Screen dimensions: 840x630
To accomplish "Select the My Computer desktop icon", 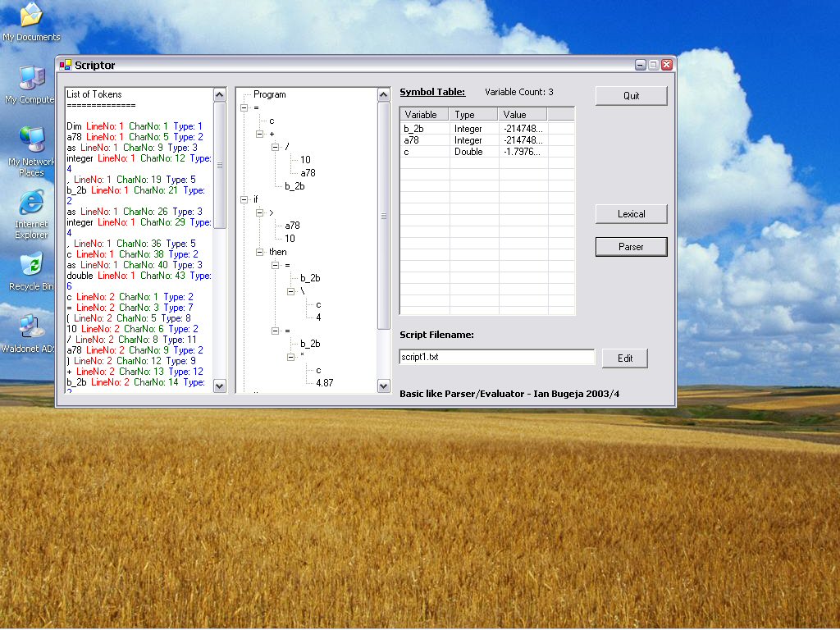I will 30,84.
